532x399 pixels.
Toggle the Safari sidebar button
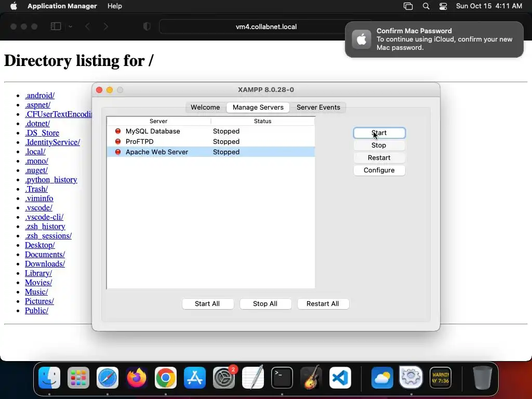click(56, 26)
